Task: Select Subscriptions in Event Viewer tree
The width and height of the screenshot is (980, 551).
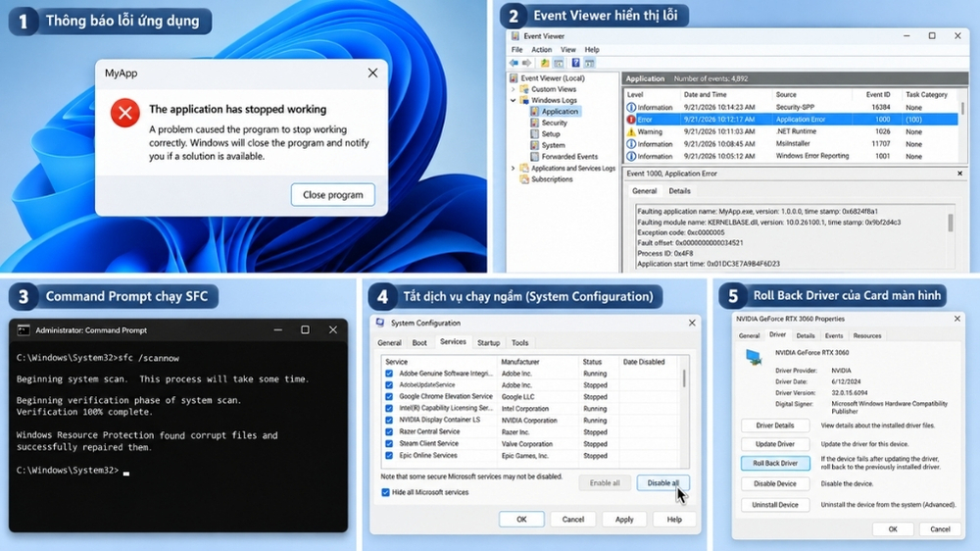Action: click(551, 179)
